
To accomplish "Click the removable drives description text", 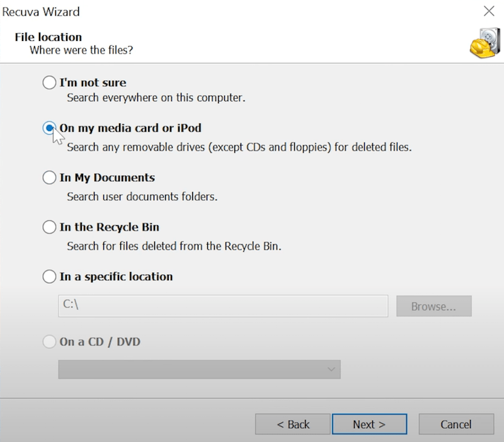I will [x=239, y=147].
